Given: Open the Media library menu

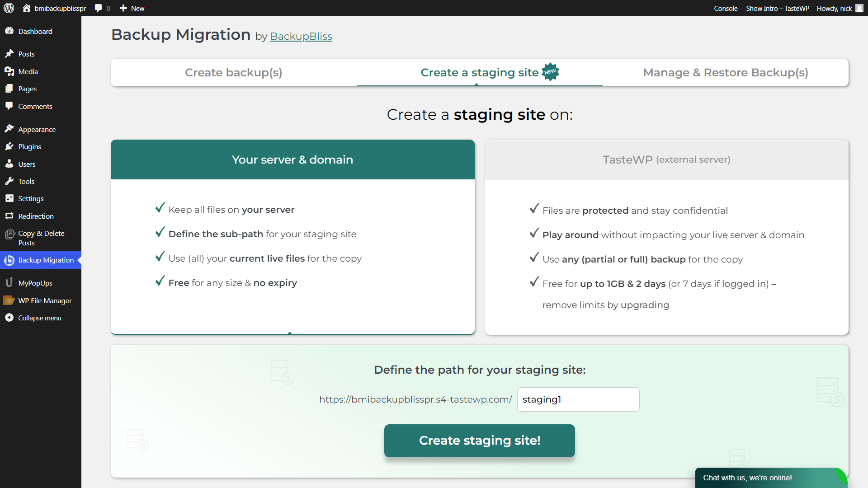Looking at the screenshot, I should click(28, 71).
